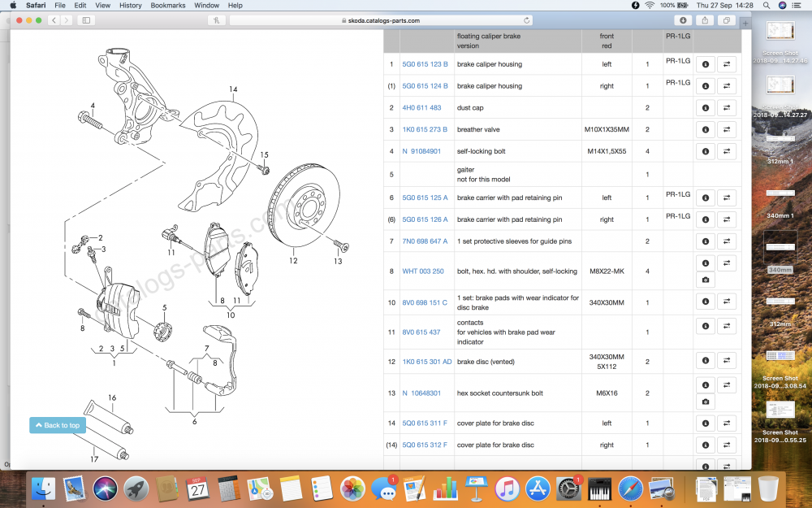Image resolution: width=812 pixels, height=508 pixels.
Task: Open info for 5G0 615 126 A
Action: click(706, 219)
